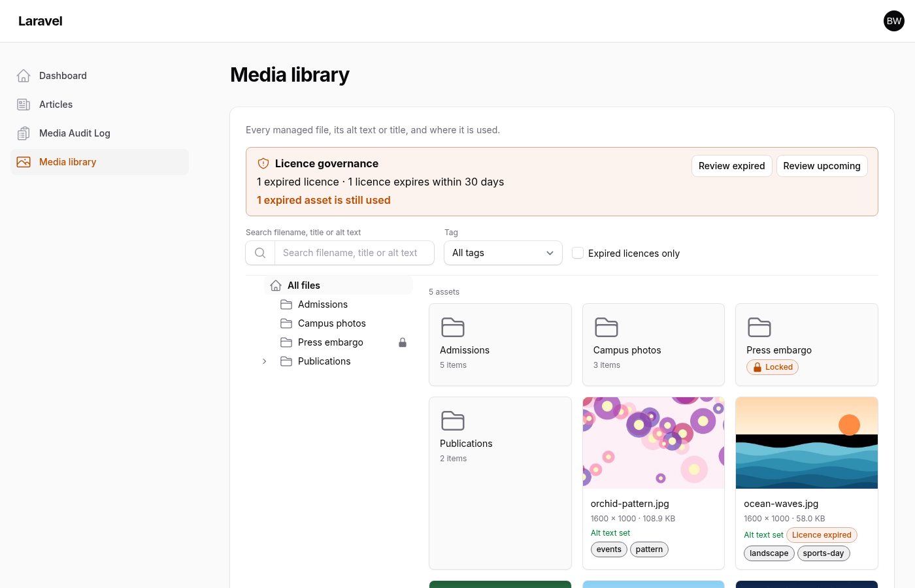Click the lock icon beside Press embargo
The height and width of the screenshot is (588, 915).
click(x=403, y=342)
